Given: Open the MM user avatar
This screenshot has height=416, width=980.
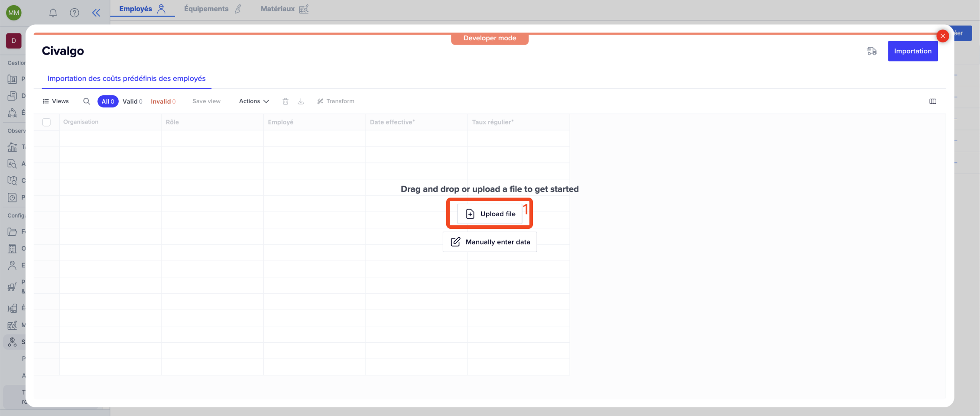Looking at the screenshot, I should [14, 13].
